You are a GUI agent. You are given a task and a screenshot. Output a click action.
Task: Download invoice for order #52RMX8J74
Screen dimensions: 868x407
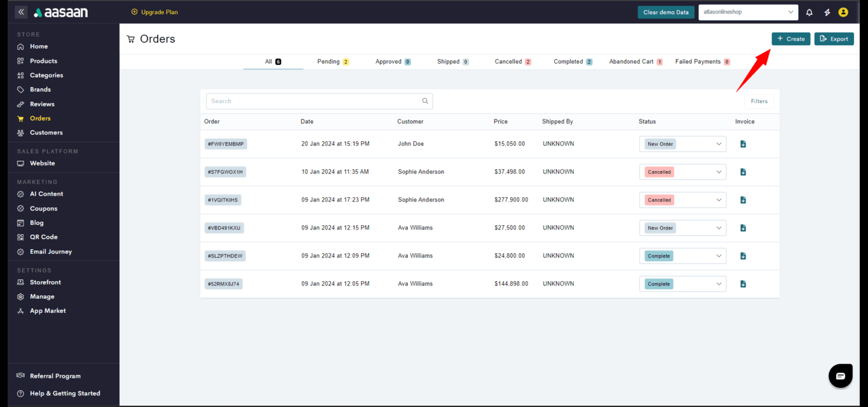coord(743,284)
